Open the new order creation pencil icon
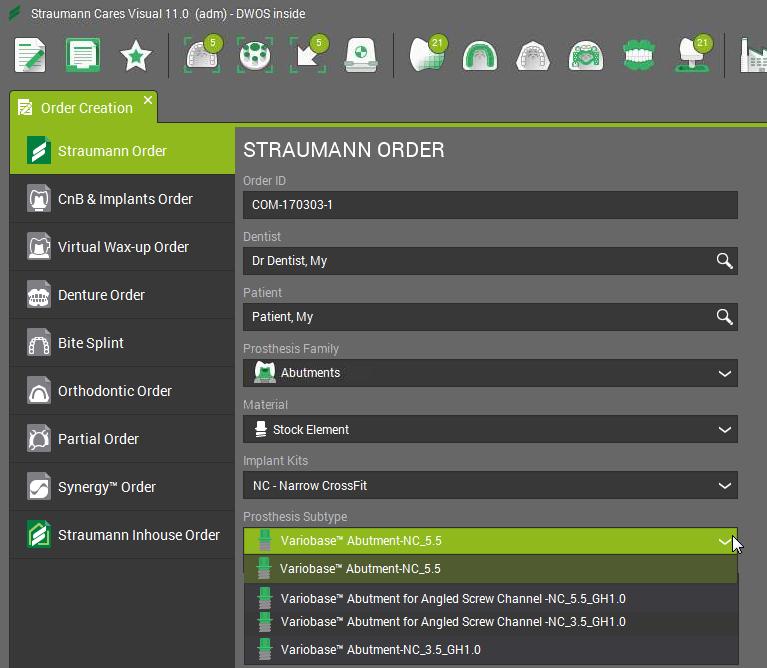 coord(30,55)
